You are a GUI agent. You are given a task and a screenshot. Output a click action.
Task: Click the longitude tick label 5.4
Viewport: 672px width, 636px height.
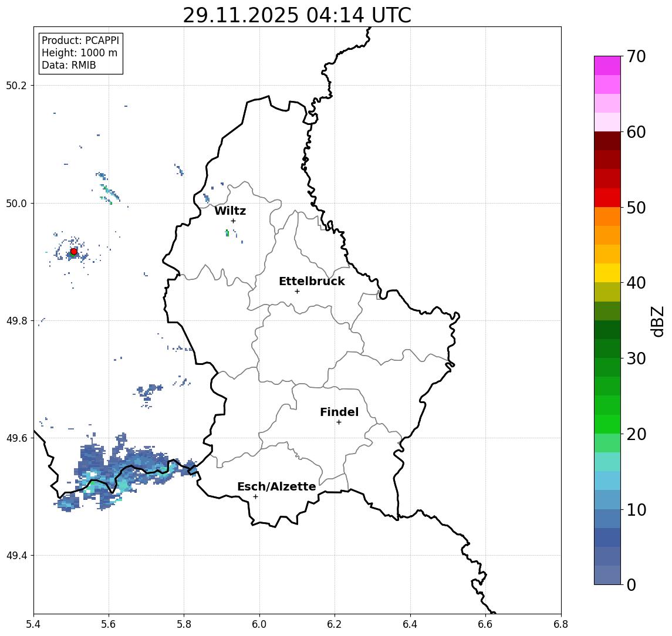33,624
